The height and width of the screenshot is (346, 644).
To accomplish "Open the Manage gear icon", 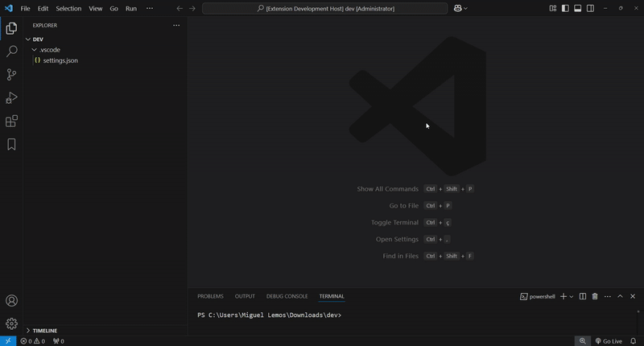I will pyautogui.click(x=11, y=323).
